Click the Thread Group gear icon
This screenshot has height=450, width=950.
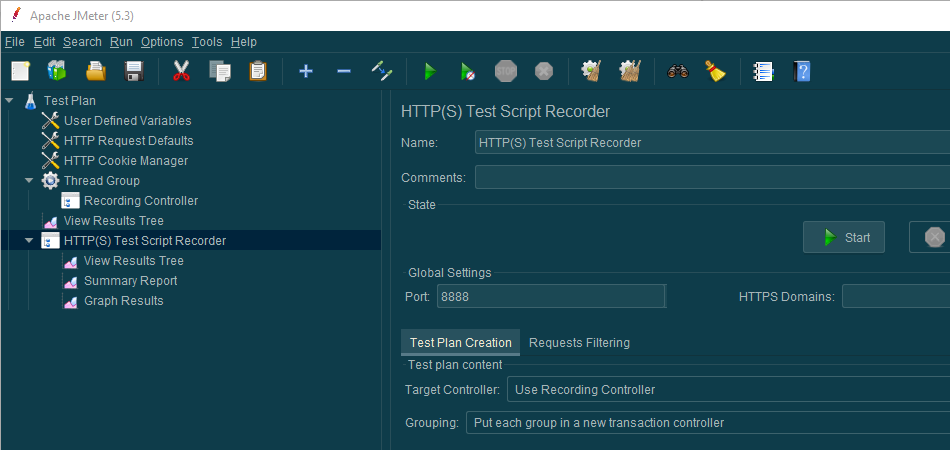click(x=50, y=180)
